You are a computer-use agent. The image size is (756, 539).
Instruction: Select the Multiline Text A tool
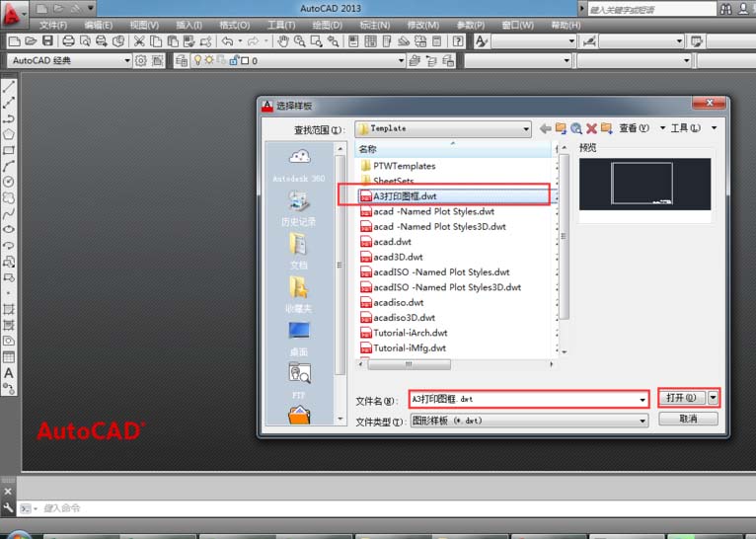9,373
